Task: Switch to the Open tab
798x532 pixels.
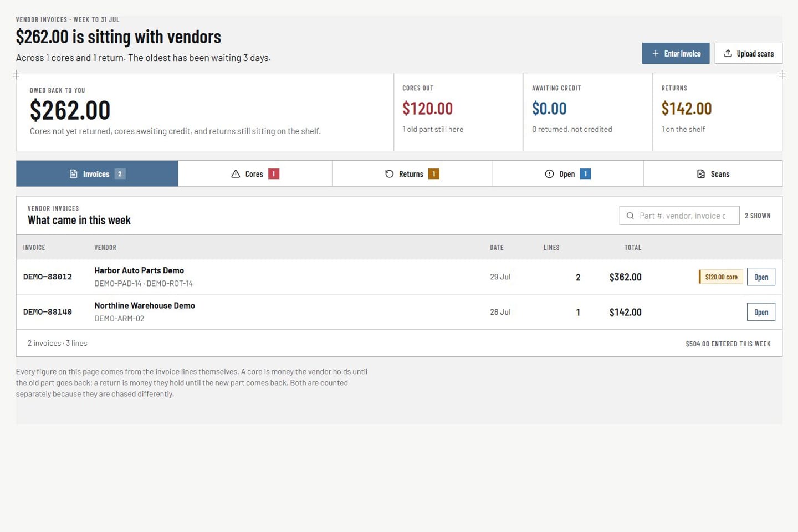Action: 567,173
